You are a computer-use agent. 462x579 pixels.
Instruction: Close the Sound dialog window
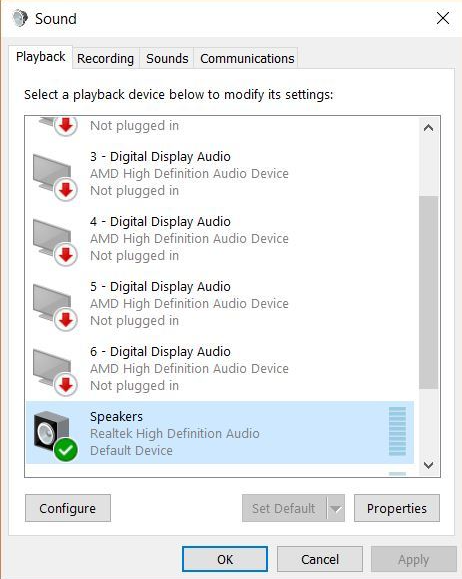pyautogui.click(x=442, y=18)
